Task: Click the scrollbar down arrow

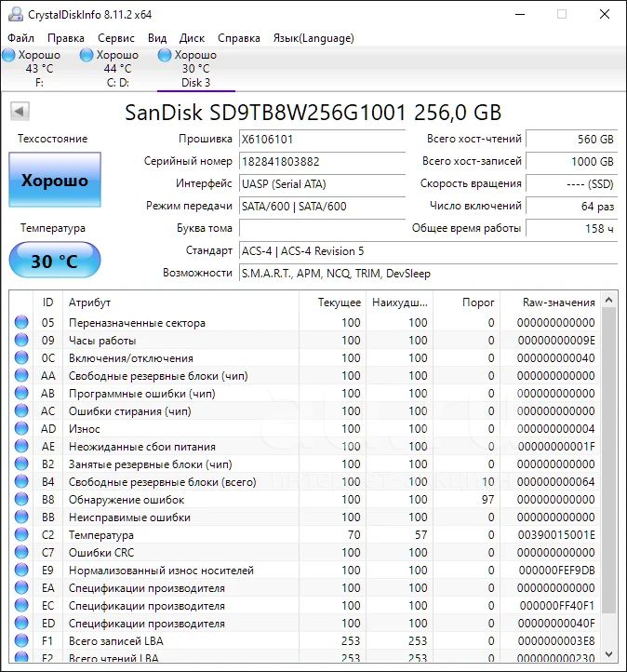Action: pyautogui.click(x=608, y=653)
